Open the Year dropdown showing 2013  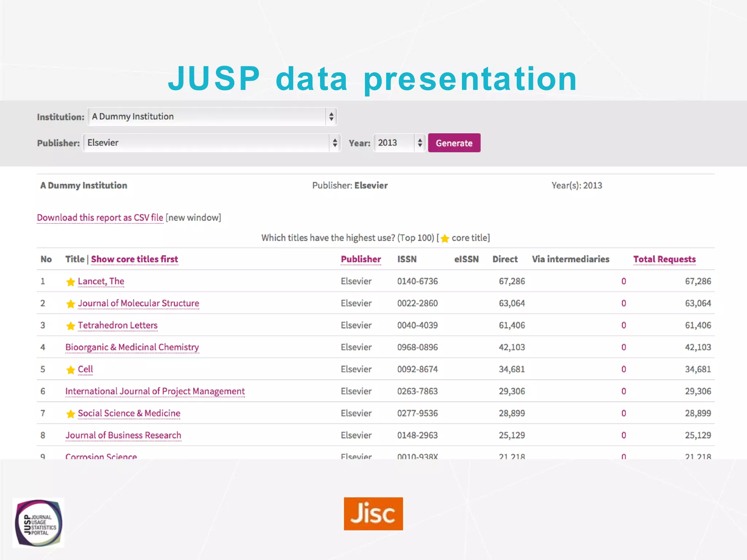tap(399, 143)
